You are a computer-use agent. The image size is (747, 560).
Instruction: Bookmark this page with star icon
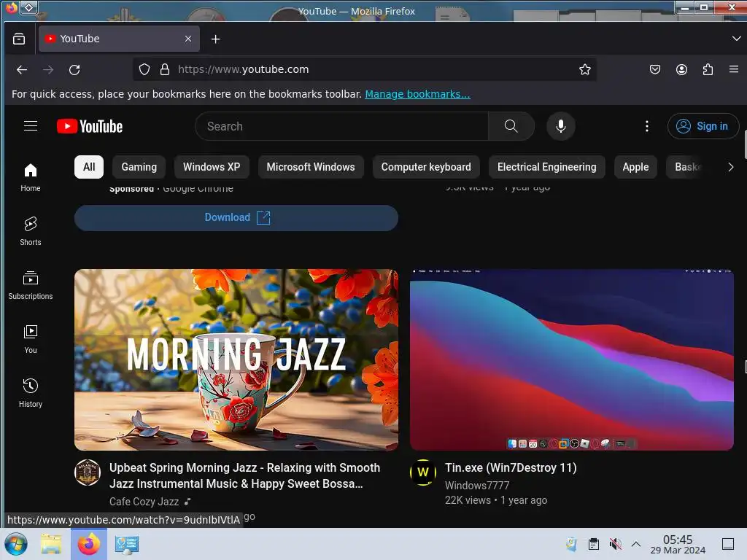(584, 69)
